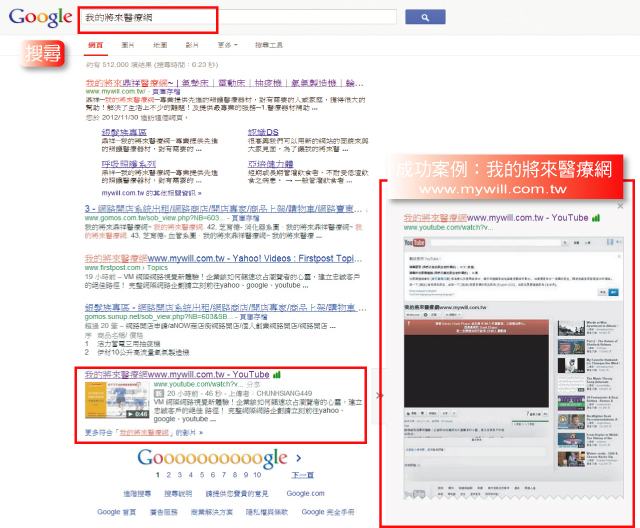Go to results page 3
Viewport: 640px width, 528px height.
[180, 475]
